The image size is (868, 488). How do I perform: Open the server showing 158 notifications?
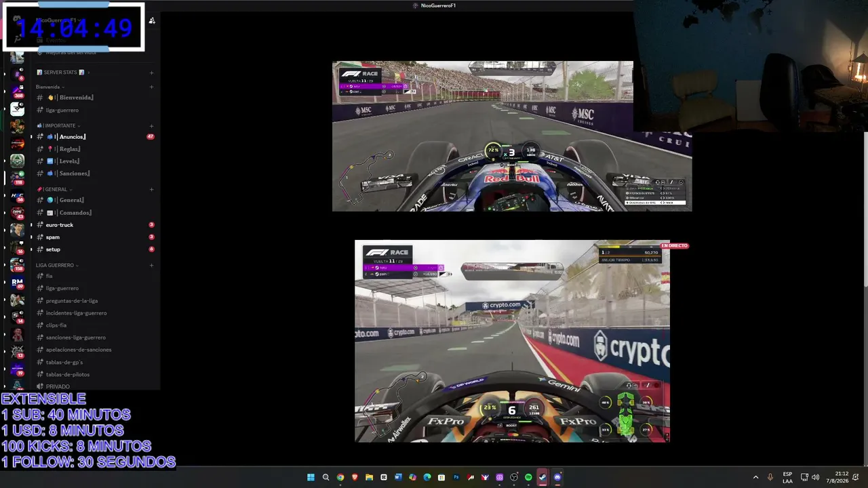pos(18,265)
